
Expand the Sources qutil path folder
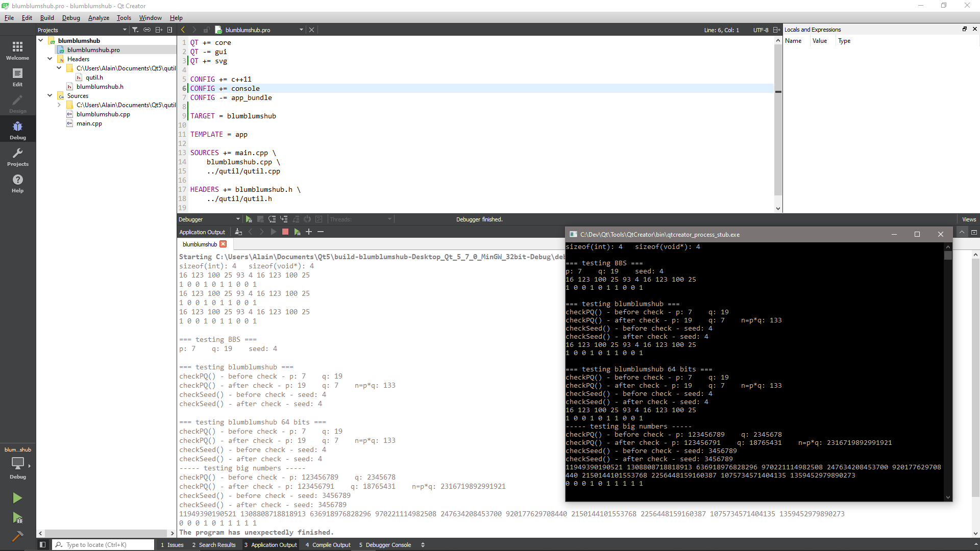(x=59, y=105)
